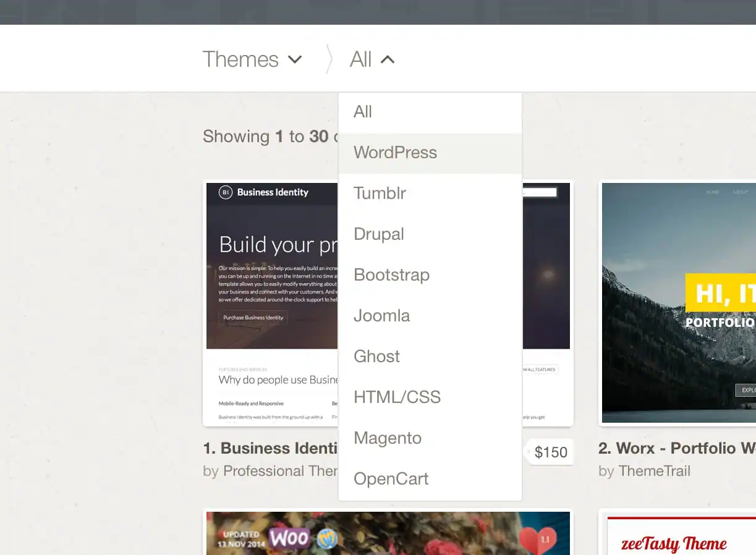Open the Themes category dropdown
The height and width of the screenshot is (555, 756).
pyautogui.click(x=252, y=59)
